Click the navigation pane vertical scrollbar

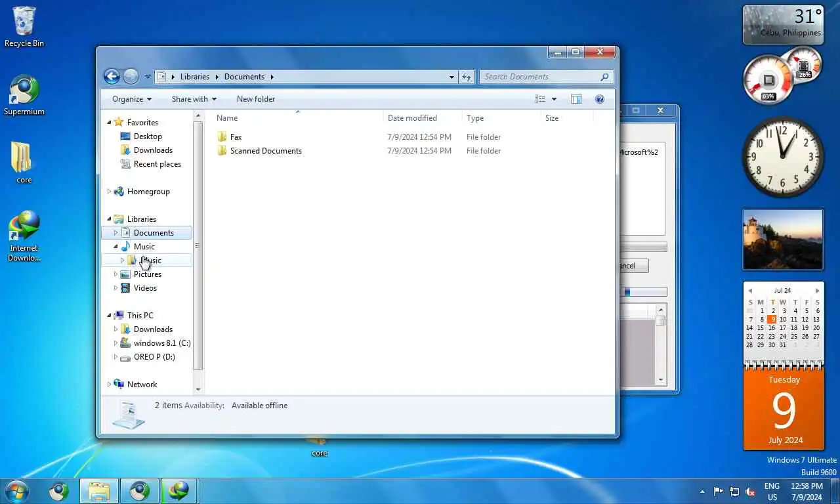pyautogui.click(x=198, y=246)
